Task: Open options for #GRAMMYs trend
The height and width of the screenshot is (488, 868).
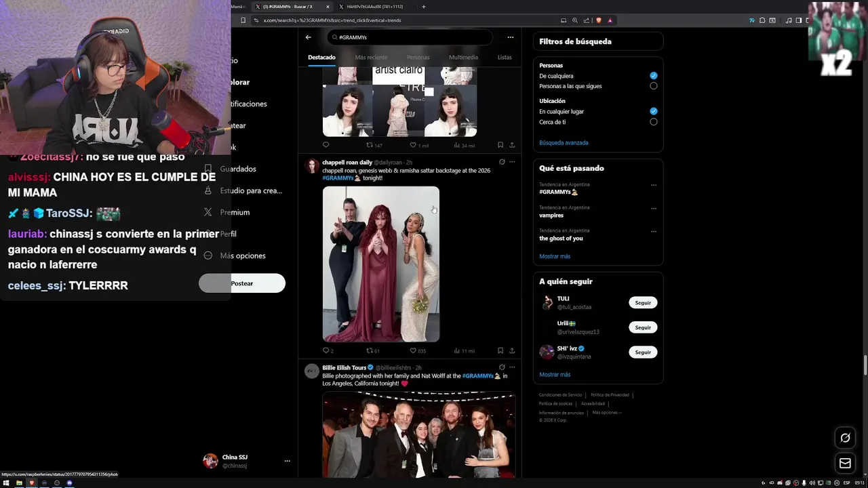Action: coord(654,185)
